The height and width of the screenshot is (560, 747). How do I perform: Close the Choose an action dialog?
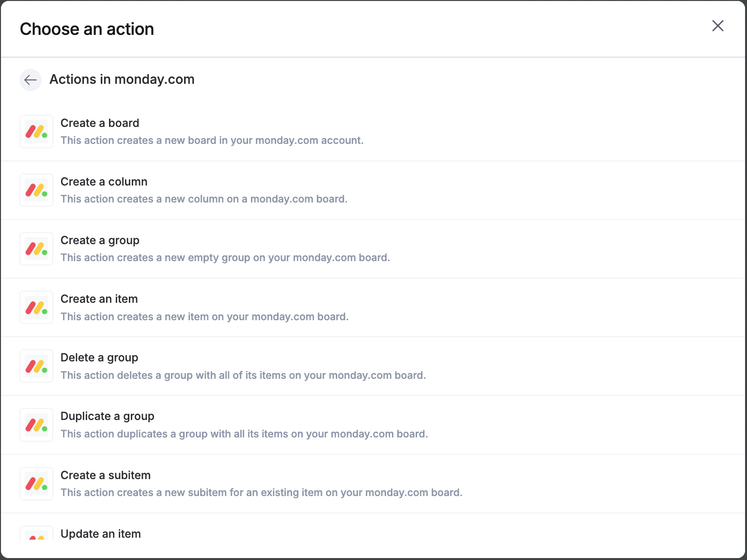(x=717, y=26)
